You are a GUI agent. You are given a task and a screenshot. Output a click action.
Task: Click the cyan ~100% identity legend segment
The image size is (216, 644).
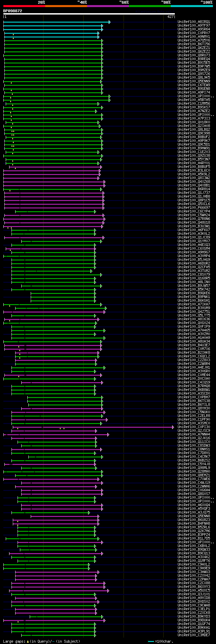point(191,6)
